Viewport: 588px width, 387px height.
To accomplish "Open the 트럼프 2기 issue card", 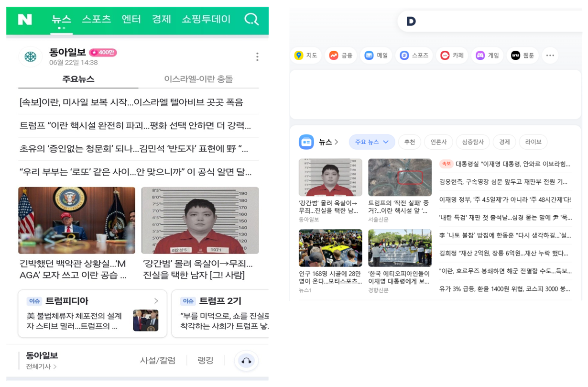I will coord(220,313).
